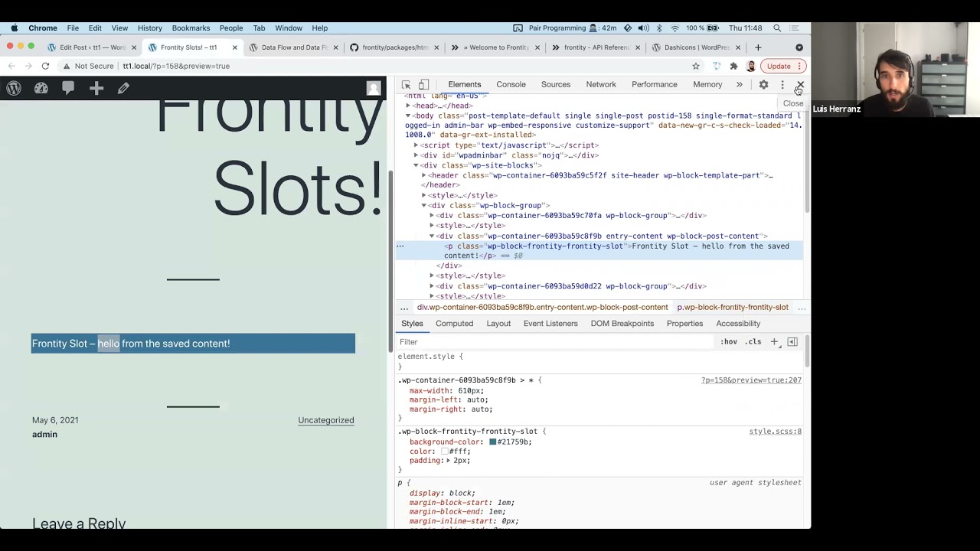Viewport: 980px width, 551px height.
Task: Open the WordPress dashboard gauge icon
Action: (41, 89)
